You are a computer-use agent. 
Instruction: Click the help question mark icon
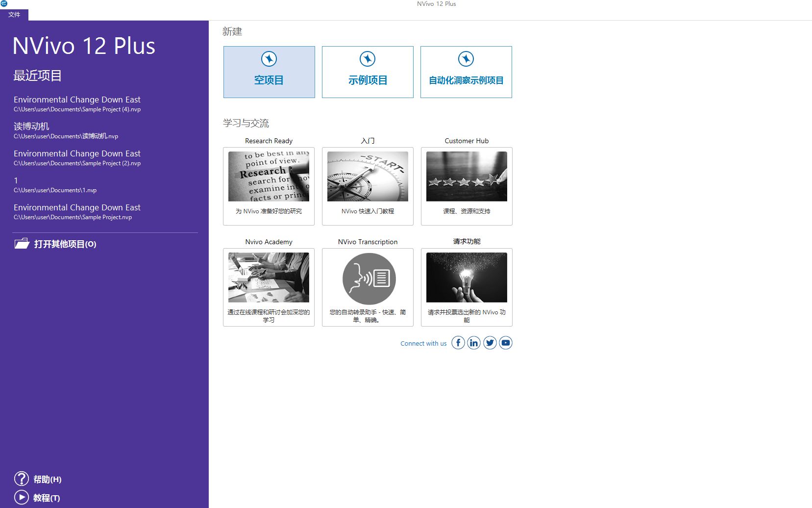22,479
